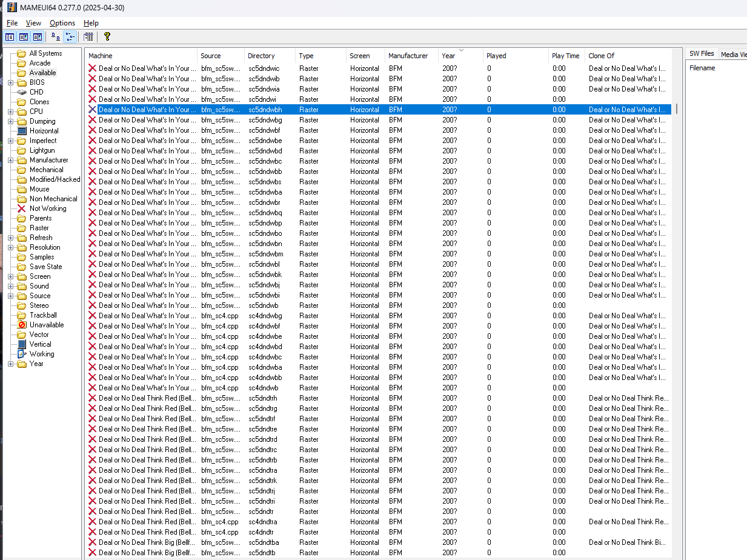Viewport: 747px width, 560px height.
Task: Select the Non Mechanical tree item
Action: pos(53,199)
